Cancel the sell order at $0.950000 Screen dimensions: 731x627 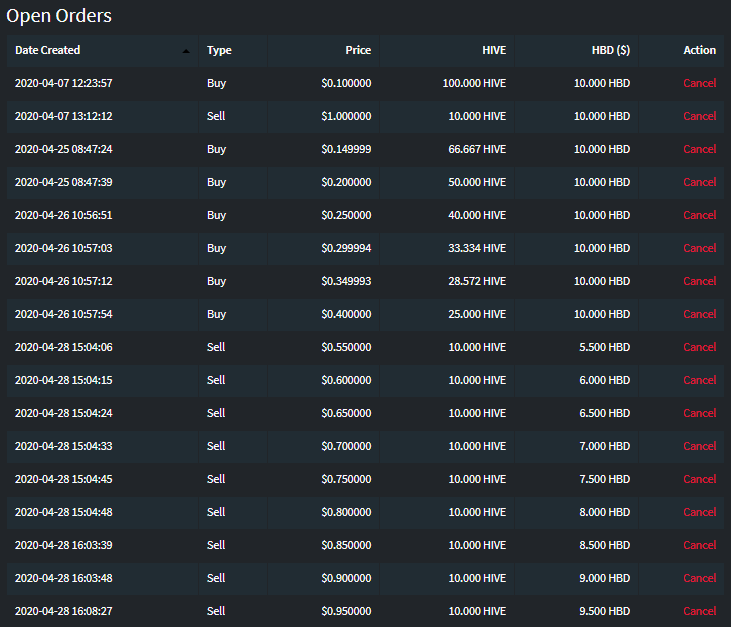tap(699, 611)
